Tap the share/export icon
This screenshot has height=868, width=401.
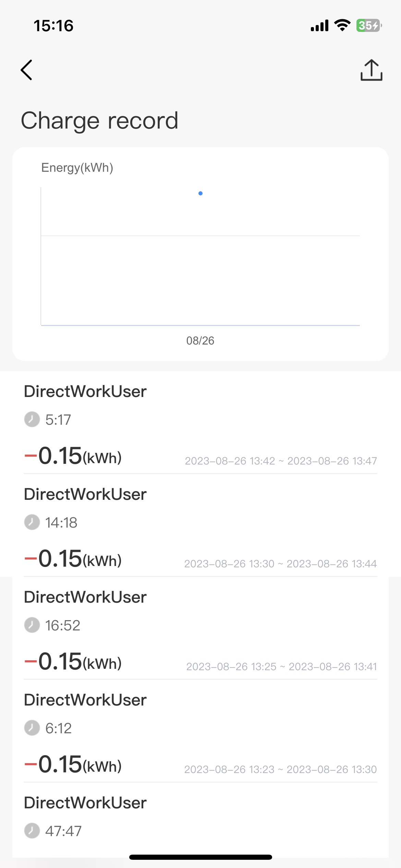(371, 70)
